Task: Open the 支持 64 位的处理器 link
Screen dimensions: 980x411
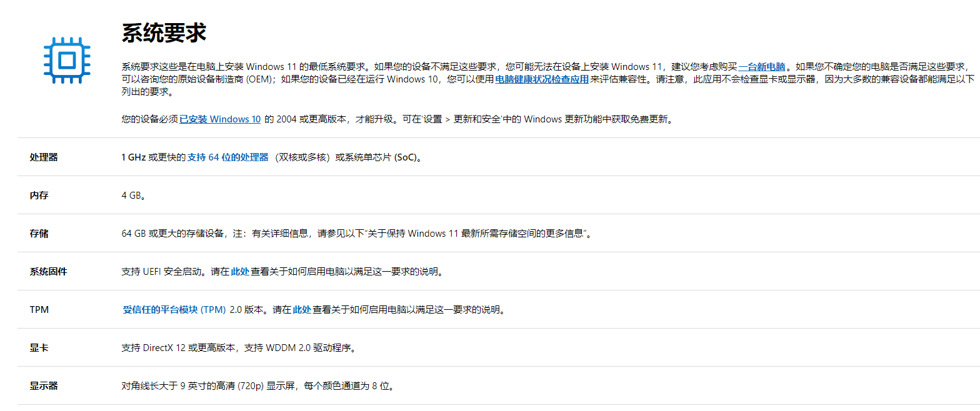Action: (x=228, y=157)
